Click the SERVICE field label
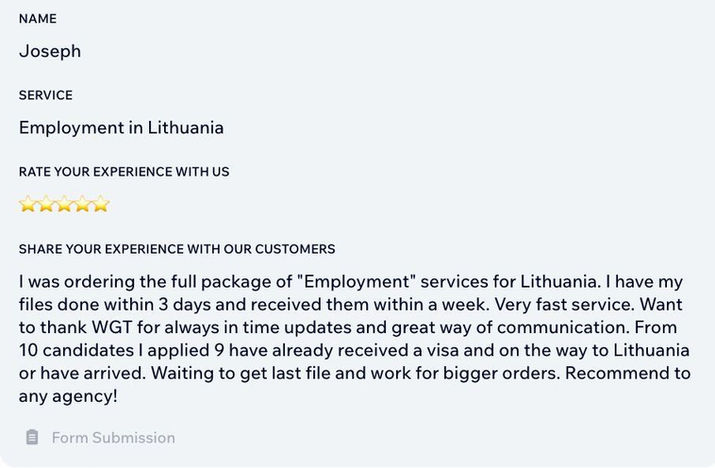The image size is (715, 468). [x=46, y=95]
